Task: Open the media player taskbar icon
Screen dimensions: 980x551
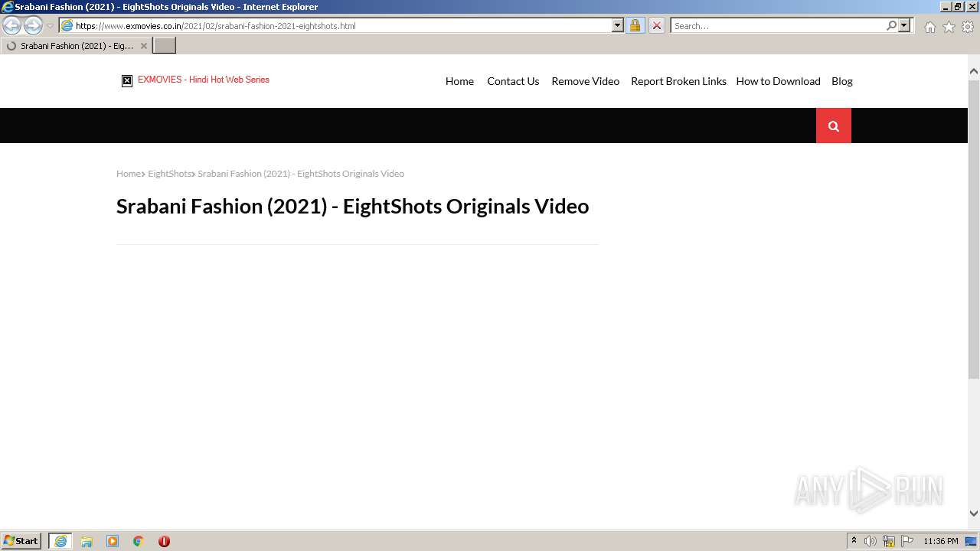Action: 113,541
